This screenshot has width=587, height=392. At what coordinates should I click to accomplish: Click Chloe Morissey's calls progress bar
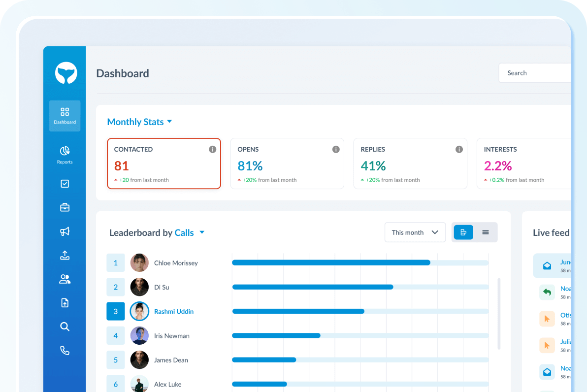(331, 262)
